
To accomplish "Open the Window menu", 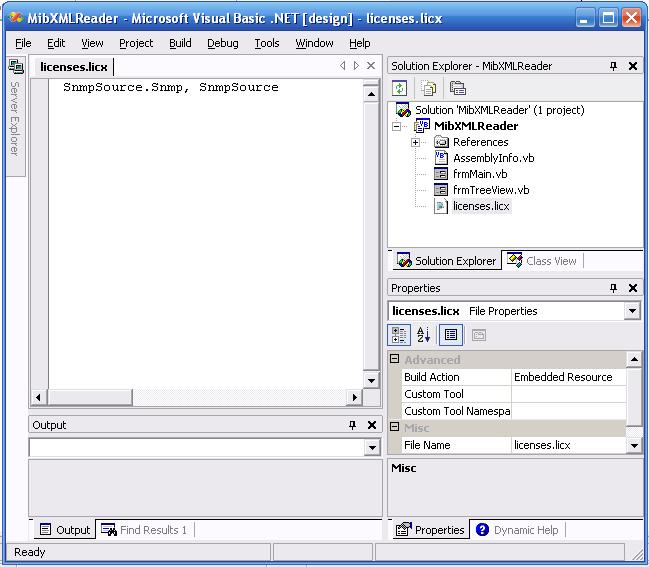I will coord(314,43).
